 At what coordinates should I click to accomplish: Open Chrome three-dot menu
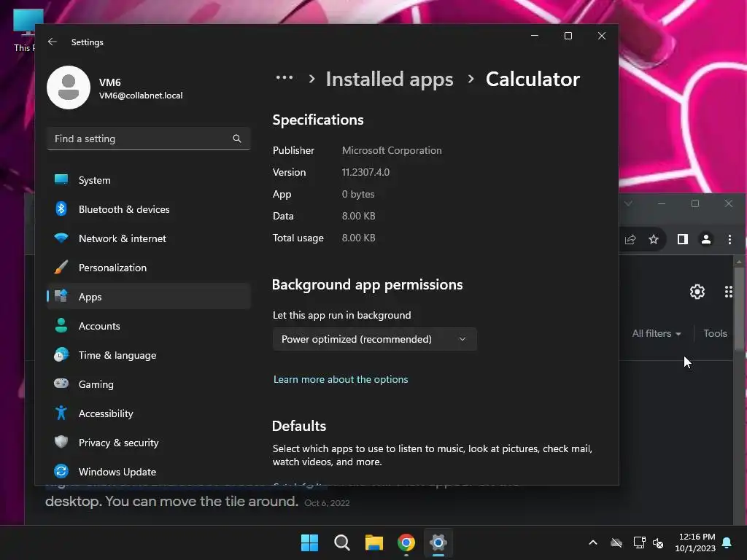coord(729,239)
